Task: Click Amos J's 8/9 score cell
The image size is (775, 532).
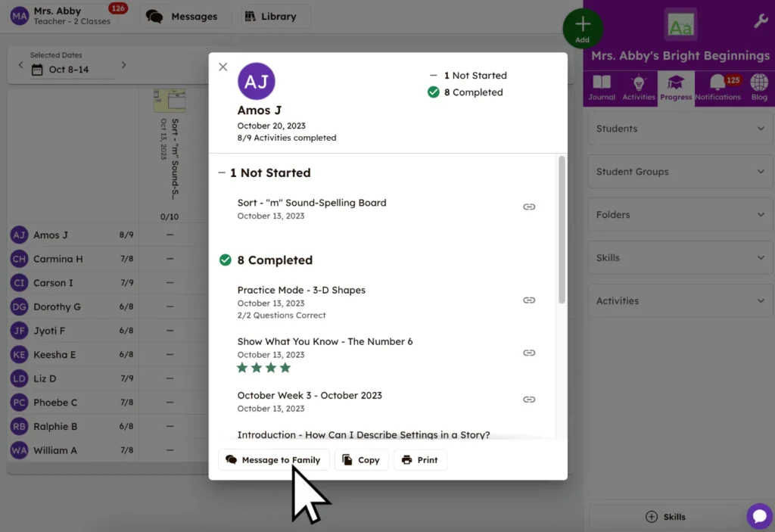Action: coord(126,235)
